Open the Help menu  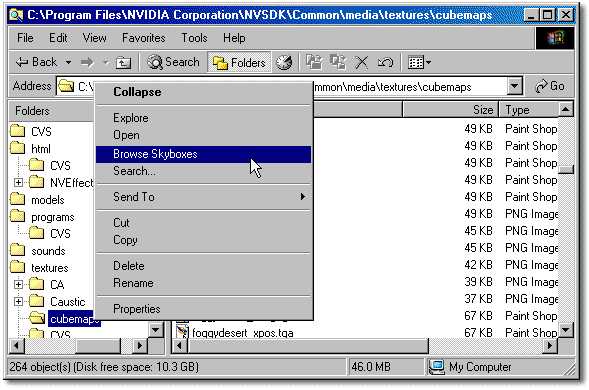[x=234, y=38]
